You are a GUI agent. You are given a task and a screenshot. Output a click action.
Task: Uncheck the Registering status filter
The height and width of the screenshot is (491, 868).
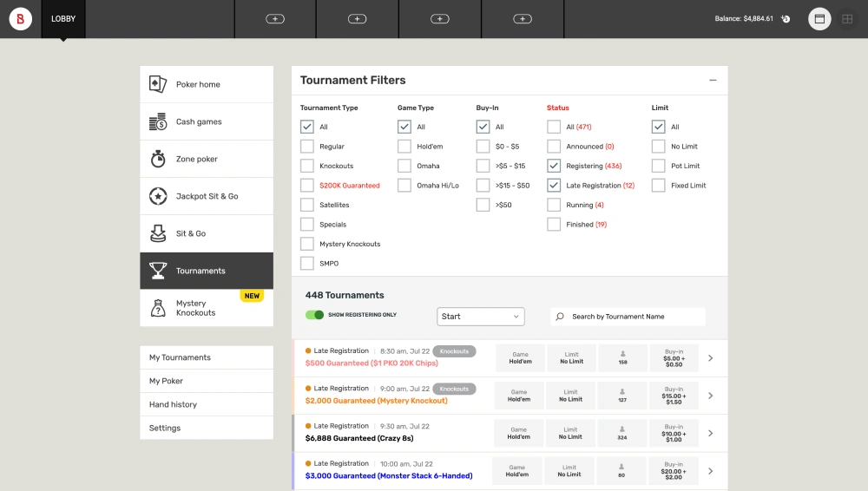click(x=554, y=166)
